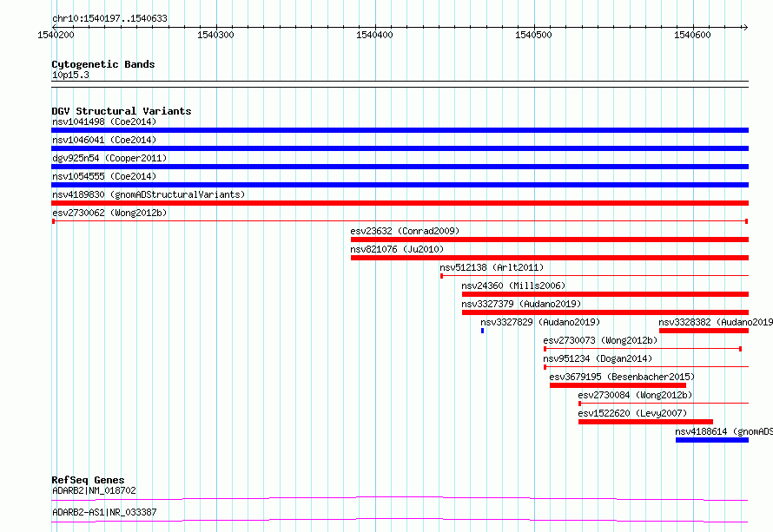Click the DGV Structural Variants track heading
Image resolution: width=773 pixels, height=532 pixels.
[x=122, y=111]
